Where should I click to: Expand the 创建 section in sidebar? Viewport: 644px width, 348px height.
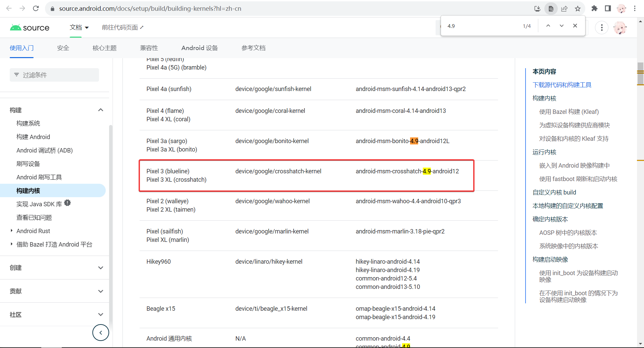(x=100, y=268)
